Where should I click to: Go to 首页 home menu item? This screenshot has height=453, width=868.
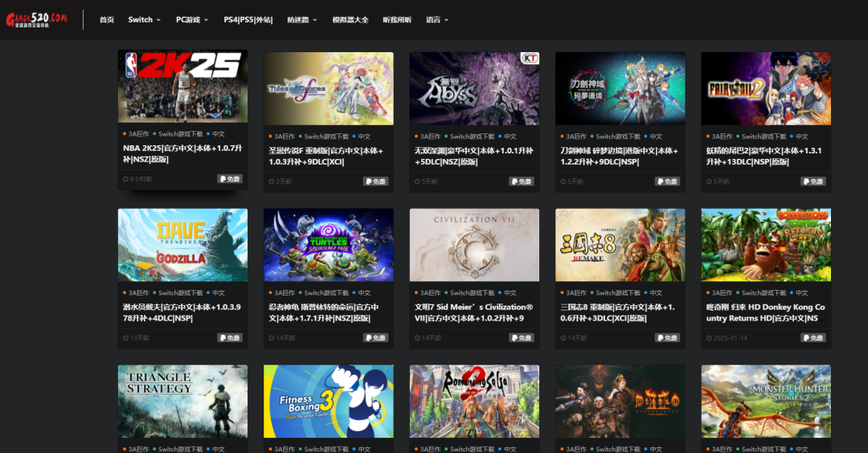[x=107, y=19]
